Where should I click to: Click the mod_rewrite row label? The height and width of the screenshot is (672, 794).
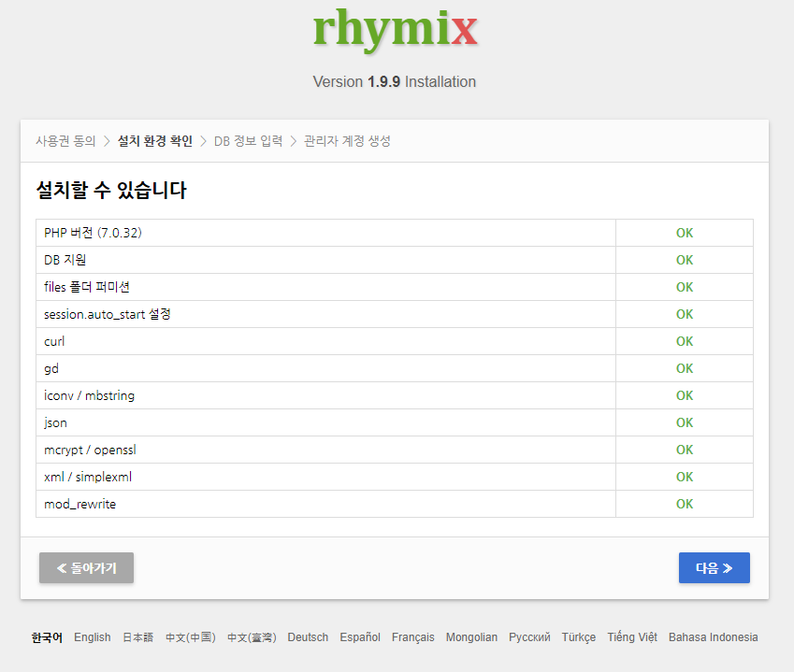[80, 504]
